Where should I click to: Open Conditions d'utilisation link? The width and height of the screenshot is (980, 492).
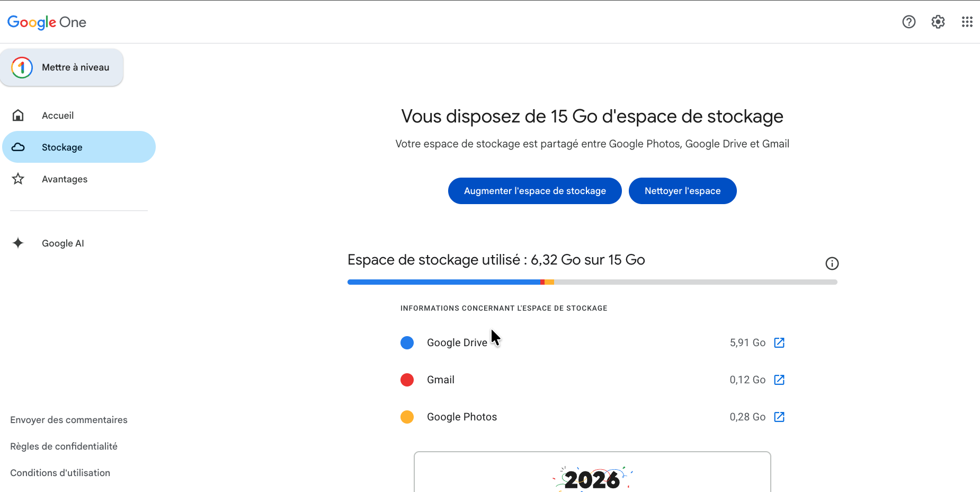pos(60,473)
